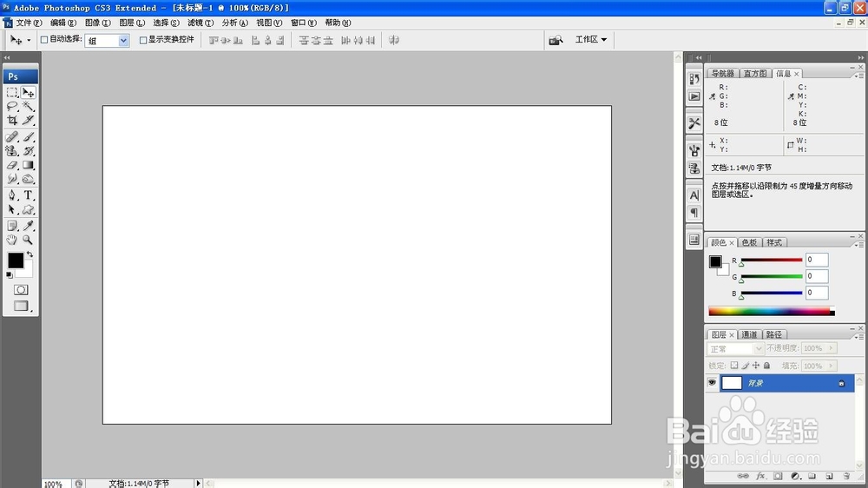868x488 pixels.
Task: Open Adobe Bridge from options bar
Action: tap(556, 40)
